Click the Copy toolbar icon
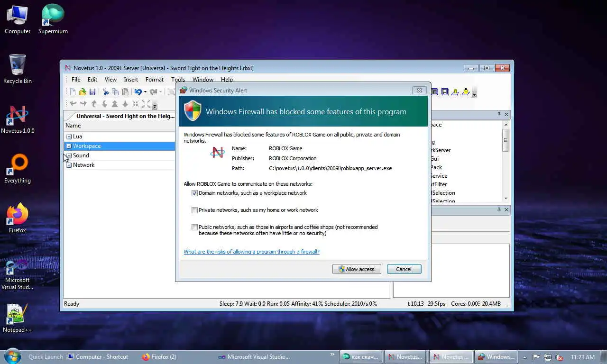This screenshot has width=607, height=364. click(x=115, y=92)
